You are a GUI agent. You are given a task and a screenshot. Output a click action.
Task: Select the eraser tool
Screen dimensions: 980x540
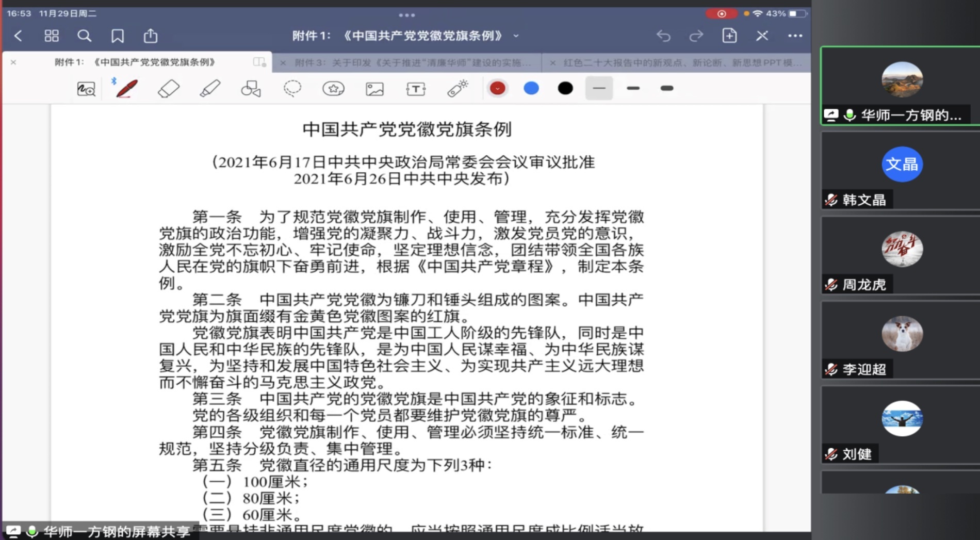(x=168, y=89)
